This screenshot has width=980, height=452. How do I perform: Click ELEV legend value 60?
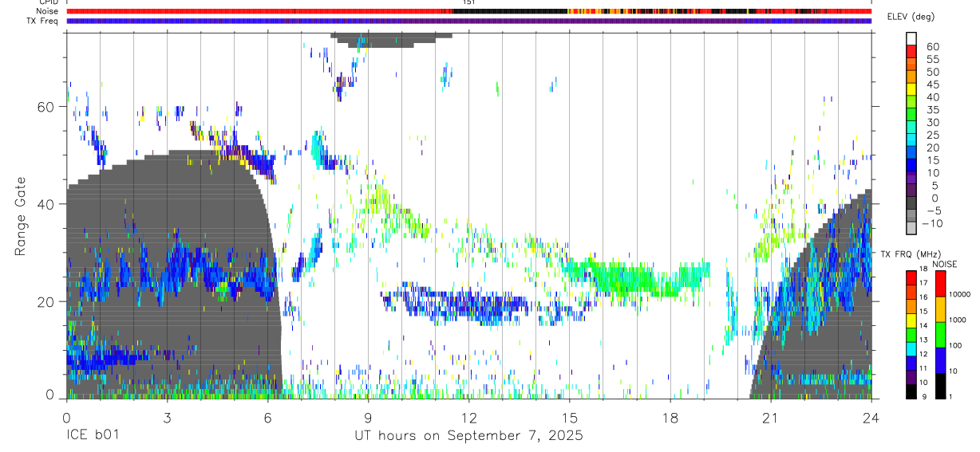point(932,47)
